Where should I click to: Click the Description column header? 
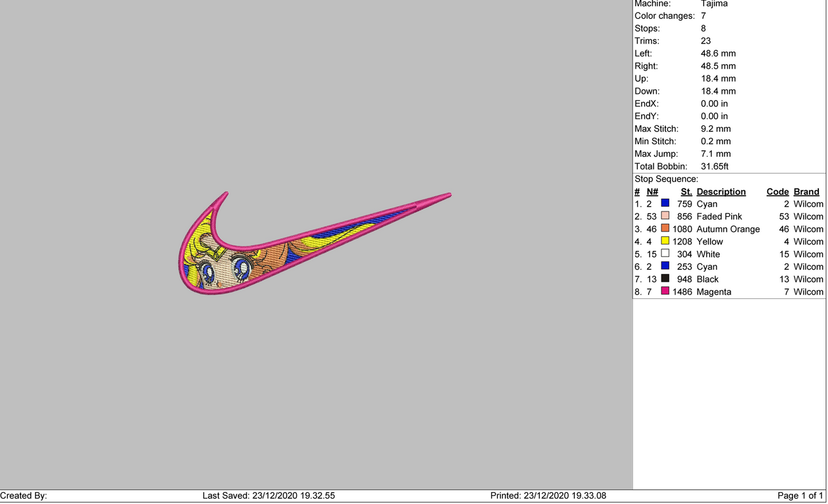(x=721, y=192)
